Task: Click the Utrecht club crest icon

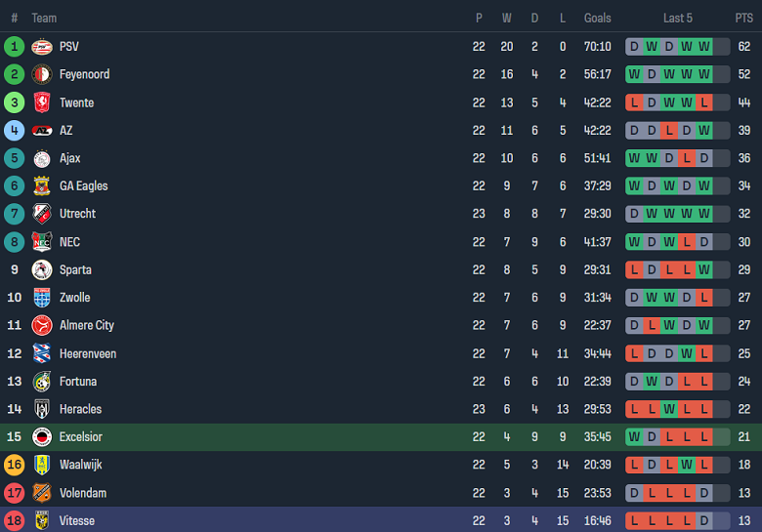Action: tap(41, 214)
